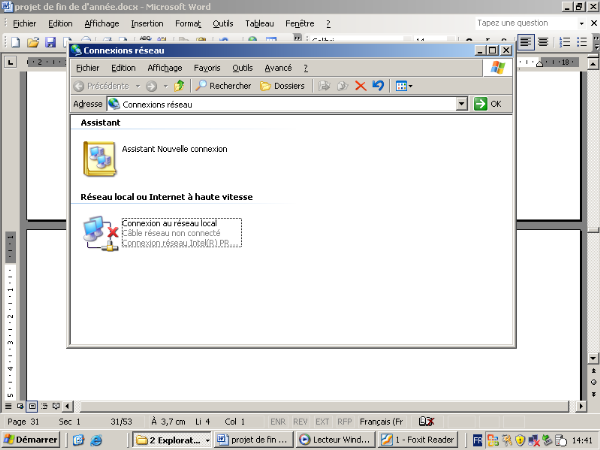Screen dimensions: 600x450
Task: Go up one folder level icon
Action: click(179, 86)
